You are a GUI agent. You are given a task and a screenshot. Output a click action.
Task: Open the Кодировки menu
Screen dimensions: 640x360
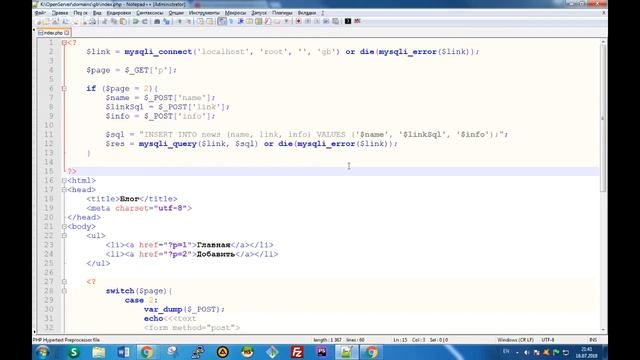[118, 13]
